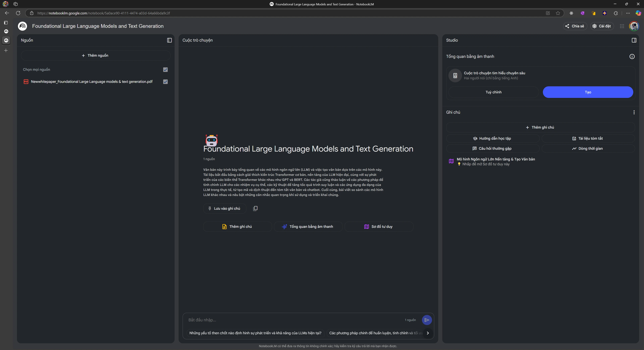Open the Google account avatar
Image resolution: width=644 pixels, height=350 pixels.
tap(634, 26)
